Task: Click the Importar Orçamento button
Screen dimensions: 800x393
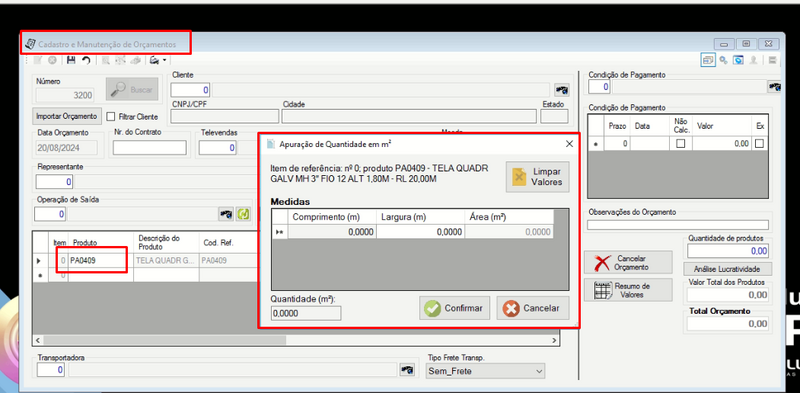Action: tap(67, 116)
